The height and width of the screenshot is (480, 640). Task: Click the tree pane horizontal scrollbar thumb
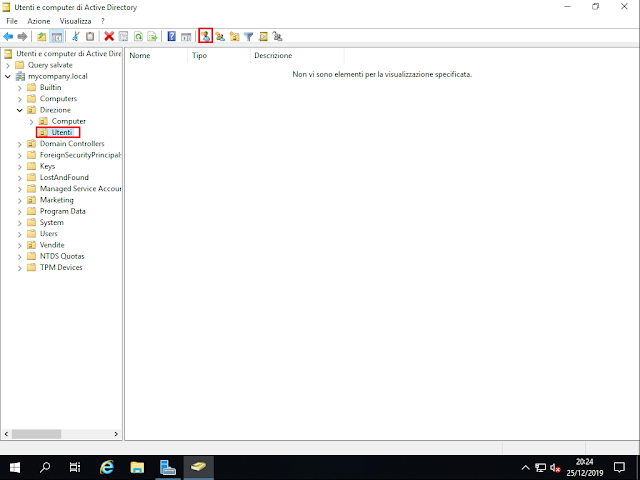[36, 434]
